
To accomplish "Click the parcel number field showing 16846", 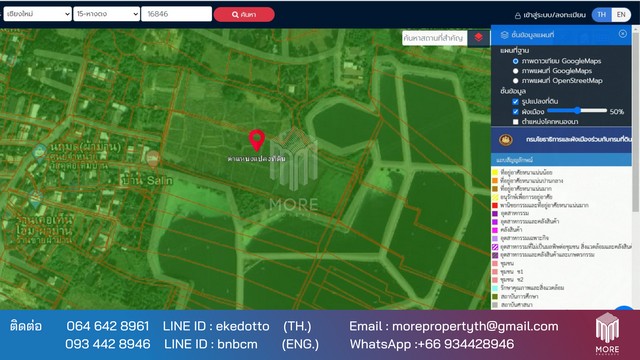I will pyautogui.click(x=176, y=14).
